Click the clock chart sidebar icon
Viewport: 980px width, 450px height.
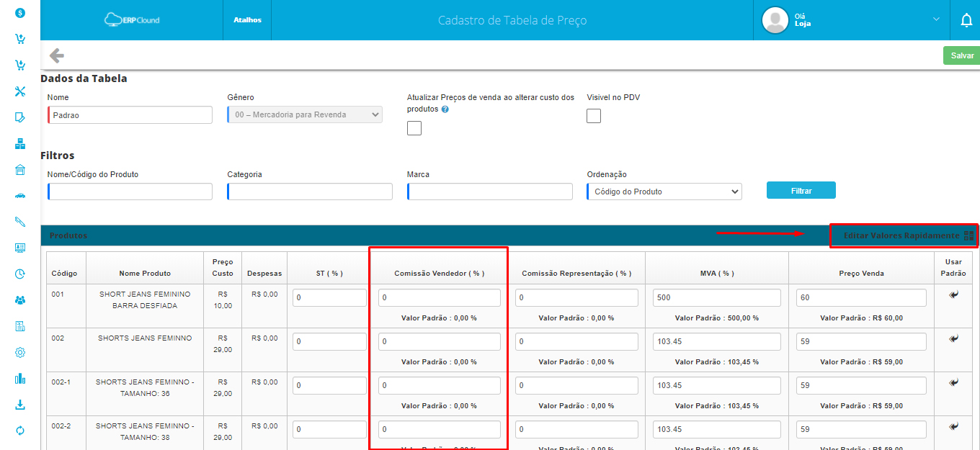[x=20, y=274]
